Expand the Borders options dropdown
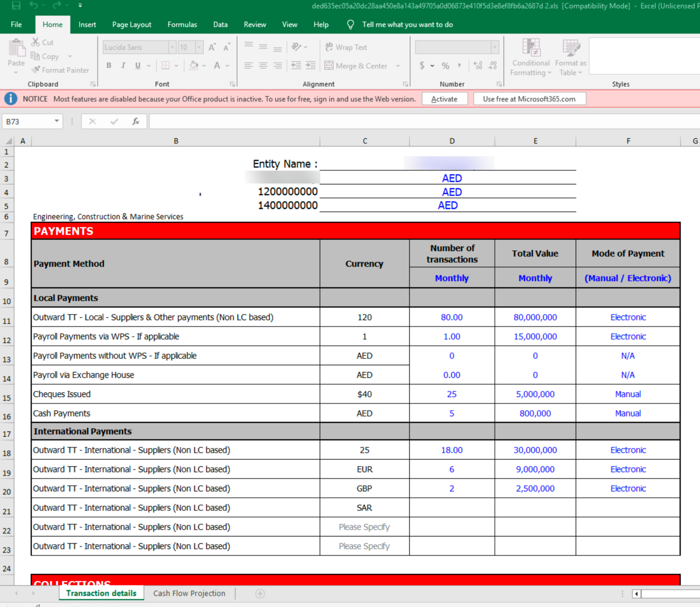Screen dimensions: 700x607 [x=177, y=66]
